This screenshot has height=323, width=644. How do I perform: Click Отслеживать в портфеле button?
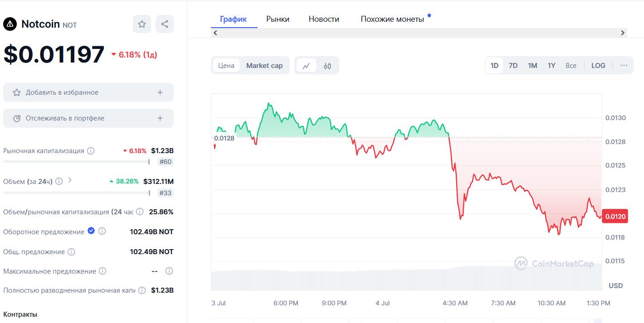[88, 118]
